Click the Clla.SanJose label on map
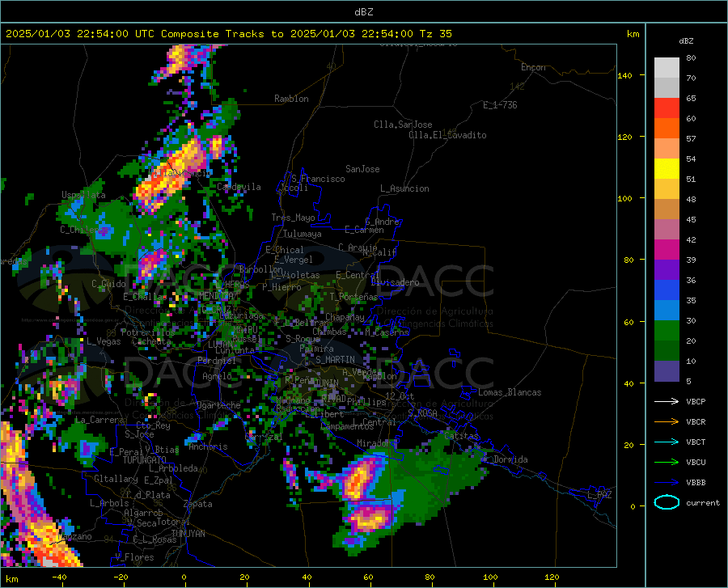Viewport: 728px width, 588px height. pyautogui.click(x=403, y=125)
